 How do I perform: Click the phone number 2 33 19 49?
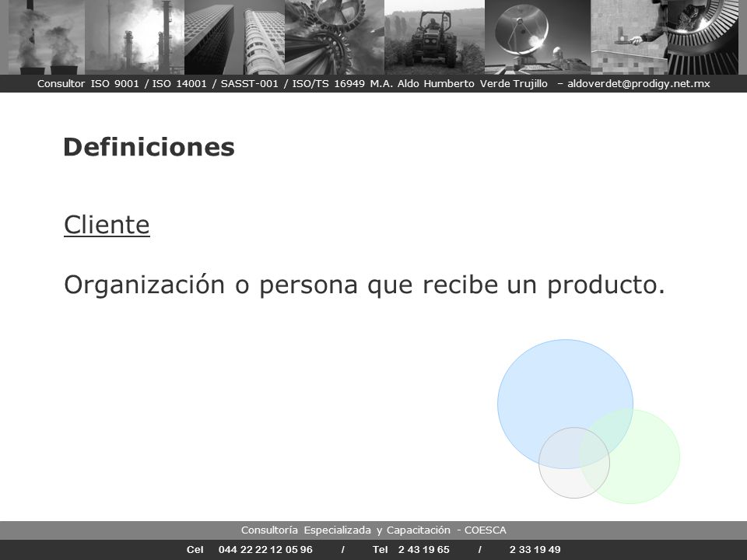535,550
